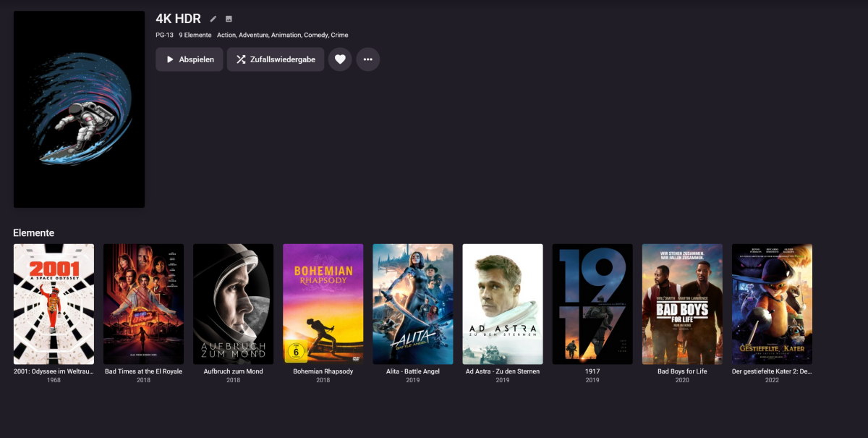Click the title text 'Aufbruch zum Mond'
This screenshot has width=868, height=438.
pos(233,371)
